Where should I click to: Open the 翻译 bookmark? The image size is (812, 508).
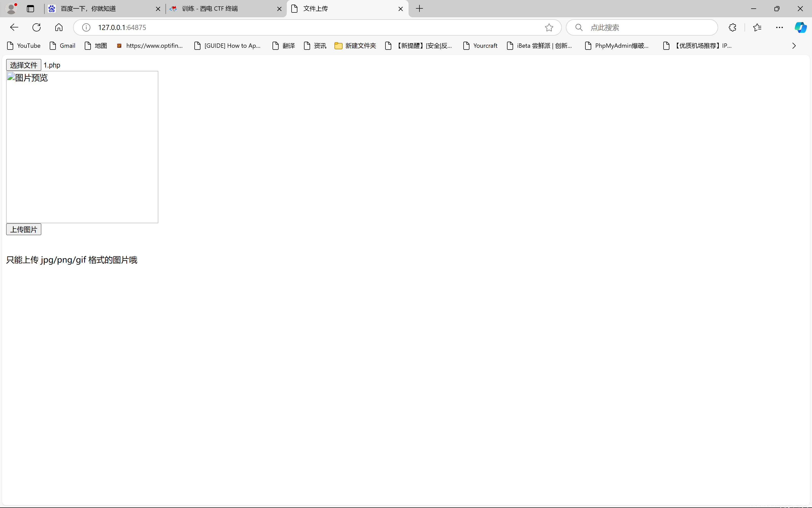click(283, 46)
